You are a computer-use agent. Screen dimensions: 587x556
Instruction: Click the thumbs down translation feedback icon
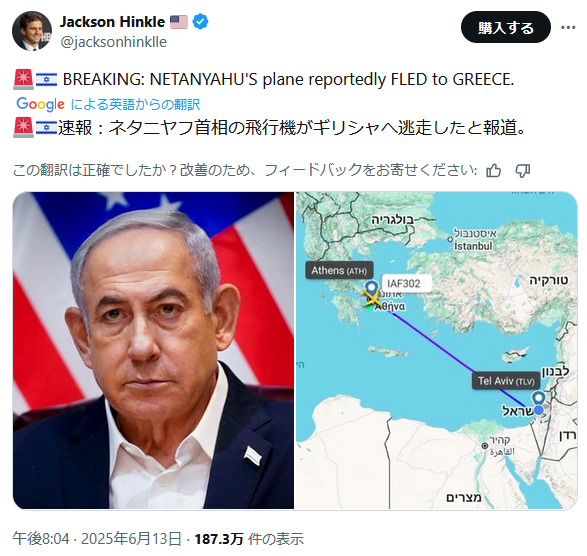[523, 171]
